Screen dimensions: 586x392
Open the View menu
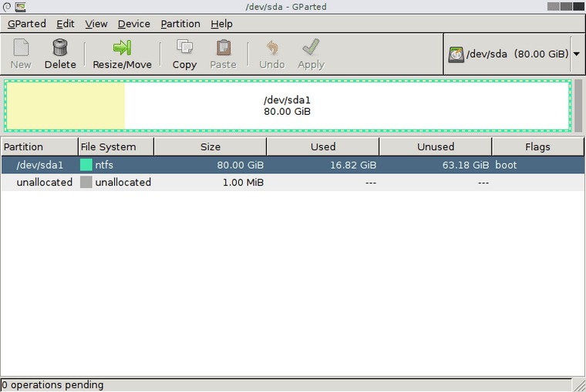[x=96, y=24]
